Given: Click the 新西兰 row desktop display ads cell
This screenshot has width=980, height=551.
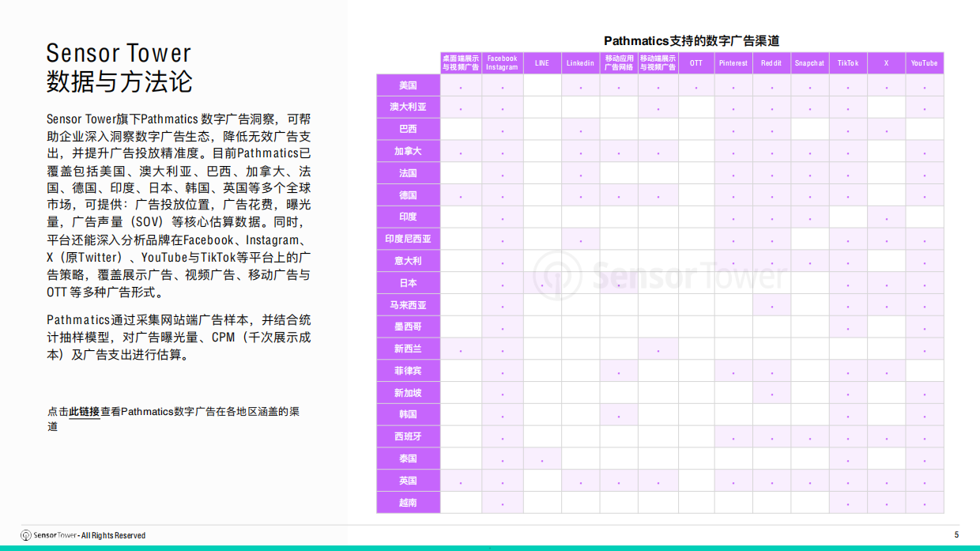Looking at the screenshot, I should [461, 349].
